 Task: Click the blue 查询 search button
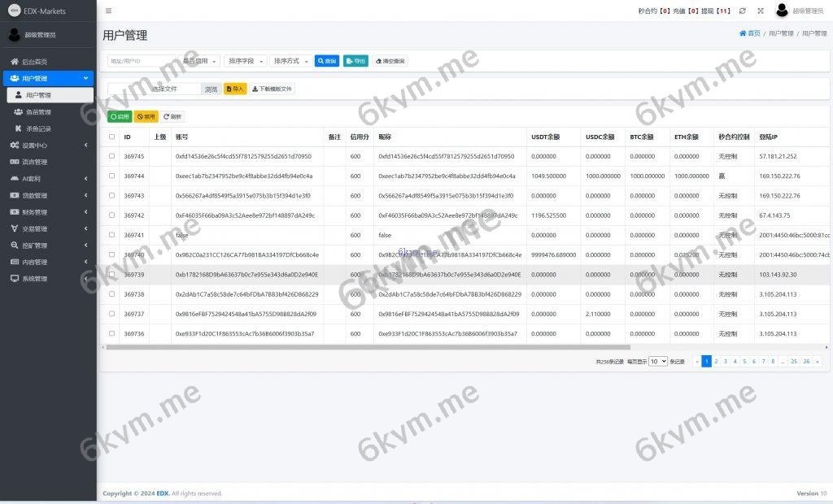[327, 61]
